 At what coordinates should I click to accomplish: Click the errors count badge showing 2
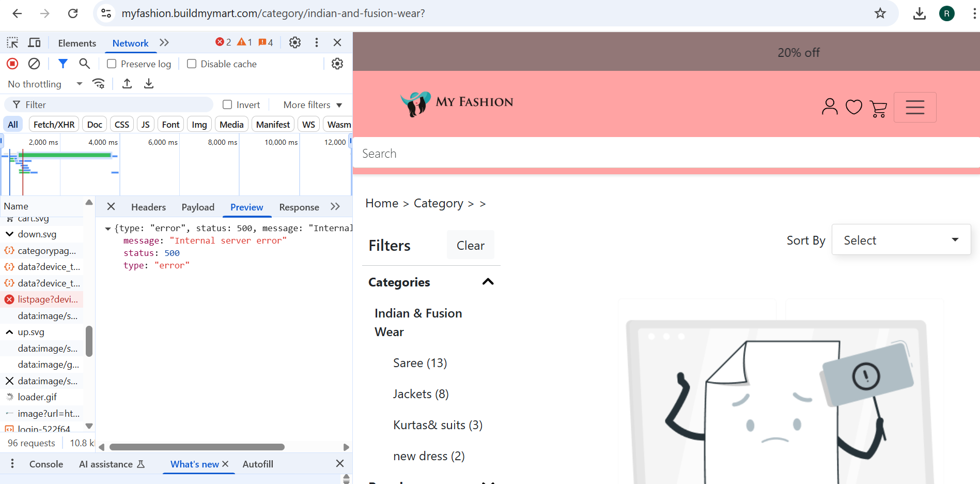pyautogui.click(x=223, y=42)
